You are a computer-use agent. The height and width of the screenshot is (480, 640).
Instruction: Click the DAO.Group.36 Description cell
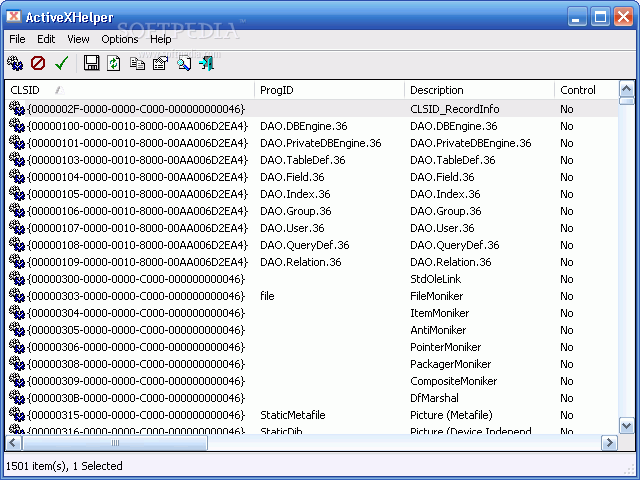(445, 211)
